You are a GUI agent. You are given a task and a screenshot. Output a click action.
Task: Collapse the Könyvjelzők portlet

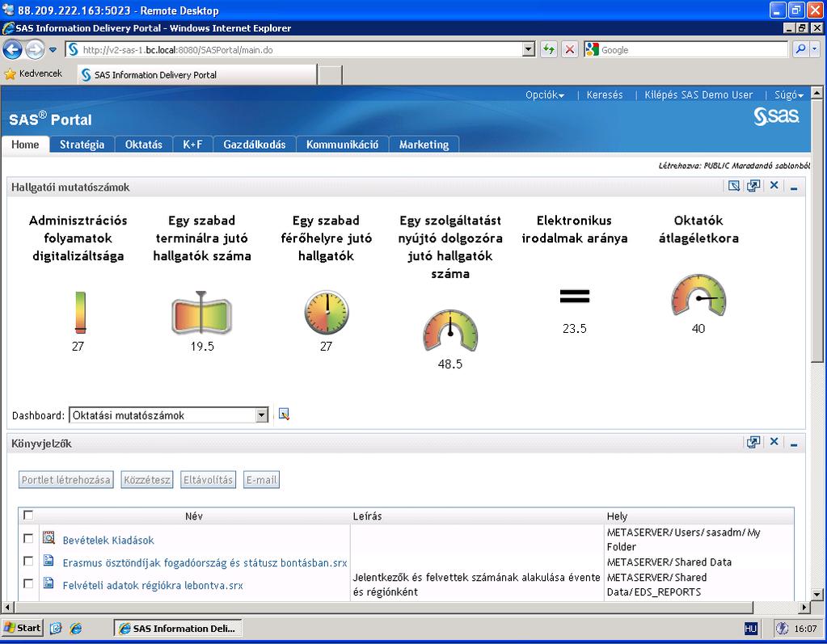[x=794, y=444]
